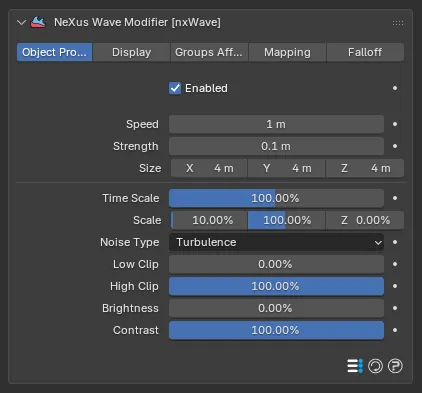Click the animate dot next to Noise Type

395,242
